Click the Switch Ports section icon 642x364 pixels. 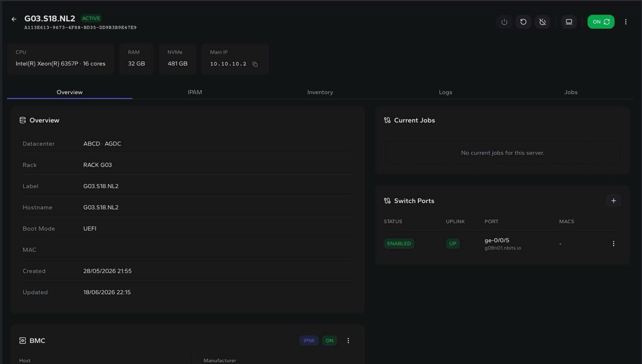coord(387,201)
